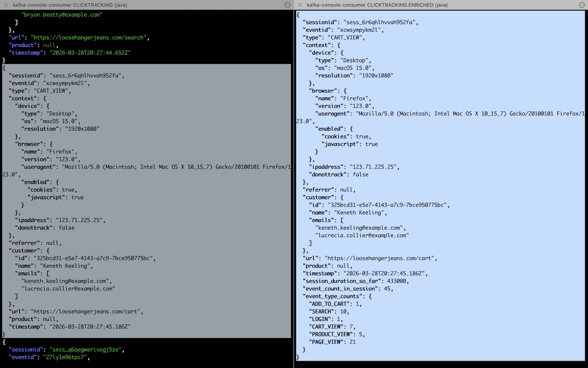Click the PAGE_VIEW count of 21
Screen dimensions: 588x368
coord(353,342)
